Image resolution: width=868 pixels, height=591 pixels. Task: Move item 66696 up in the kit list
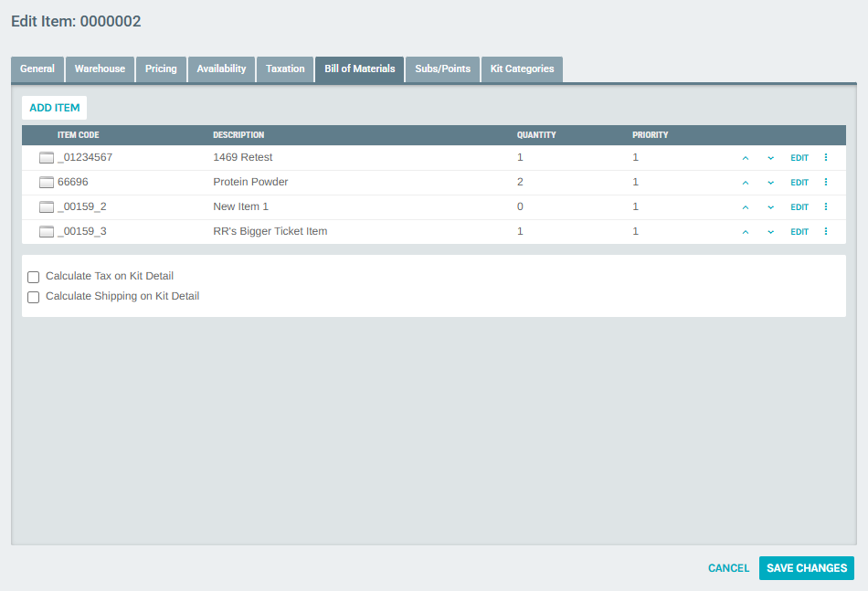click(745, 182)
